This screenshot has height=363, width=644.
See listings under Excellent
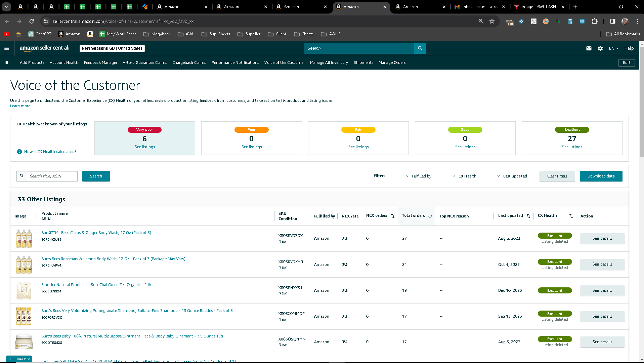click(572, 147)
